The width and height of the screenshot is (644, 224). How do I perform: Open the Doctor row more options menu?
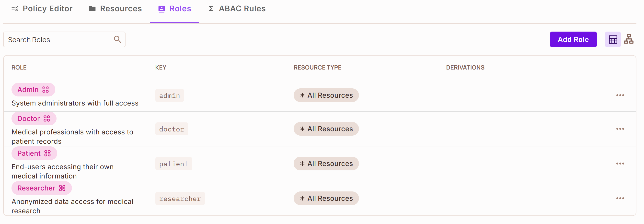pos(620,129)
